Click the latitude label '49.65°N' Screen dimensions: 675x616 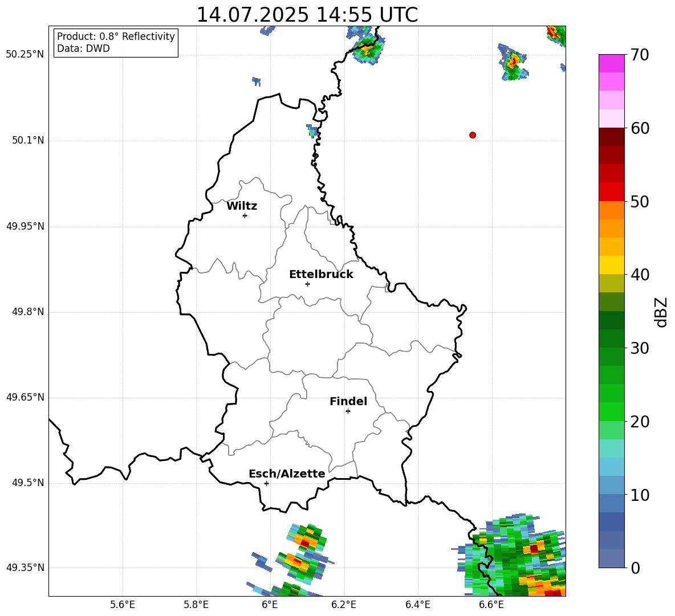pos(25,397)
